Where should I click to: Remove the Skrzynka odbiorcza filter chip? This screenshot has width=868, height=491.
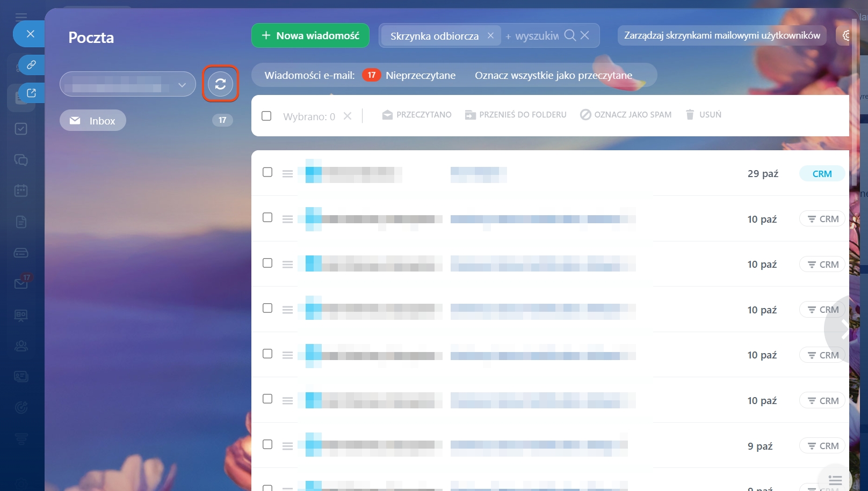coord(490,35)
